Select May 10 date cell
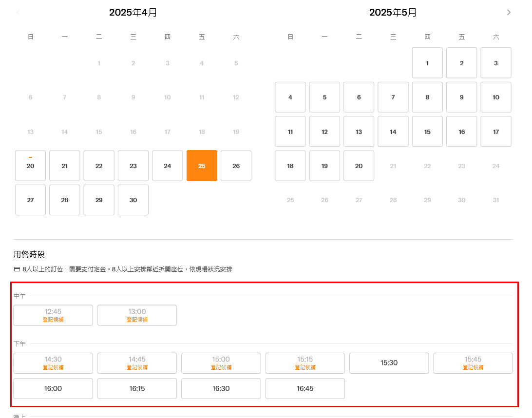Image resolution: width=532 pixels, height=418 pixels. coord(495,97)
